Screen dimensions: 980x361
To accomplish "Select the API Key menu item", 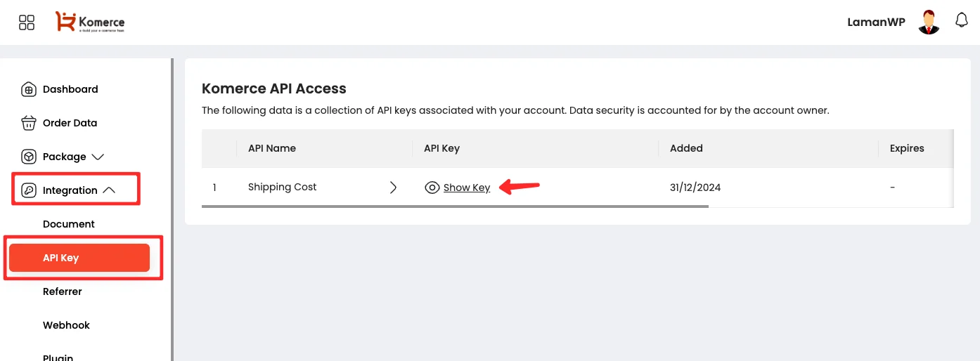I will [x=79, y=258].
